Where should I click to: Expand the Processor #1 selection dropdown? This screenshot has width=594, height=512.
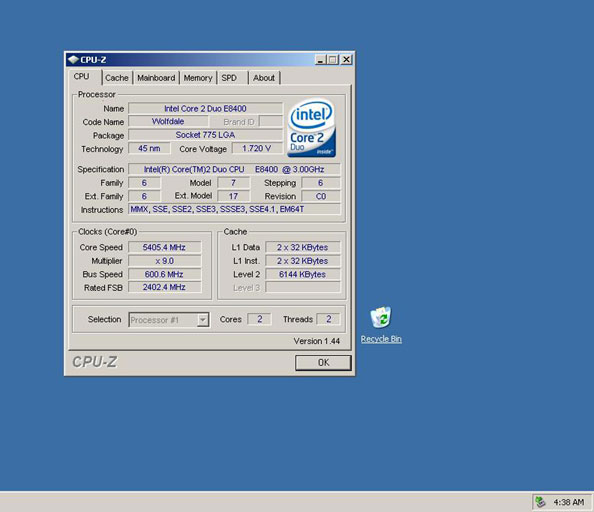(x=203, y=320)
